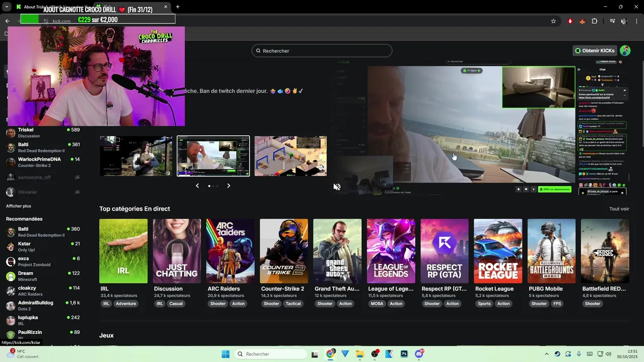
Task: Open Chrome extensions puzzle icon
Action: 595,21
